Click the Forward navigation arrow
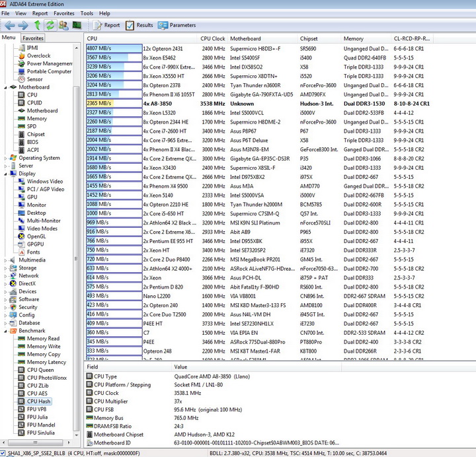476x457 pixels. [23, 25]
